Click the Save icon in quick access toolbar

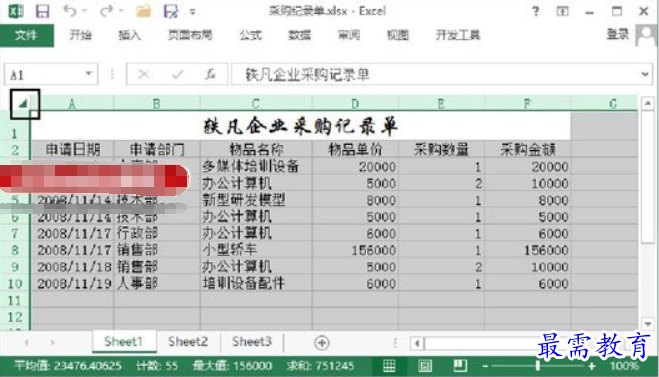tap(42, 11)
